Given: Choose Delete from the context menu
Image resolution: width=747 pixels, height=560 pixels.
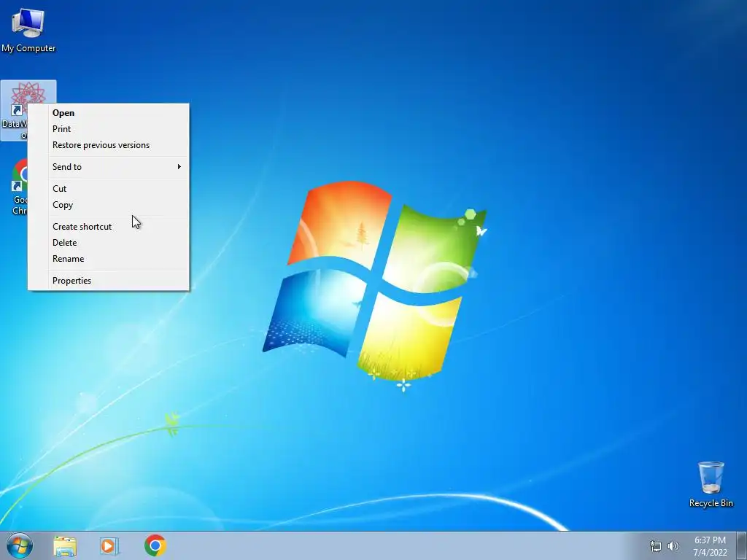Looking at the screenshot, I should click(109, 244).
